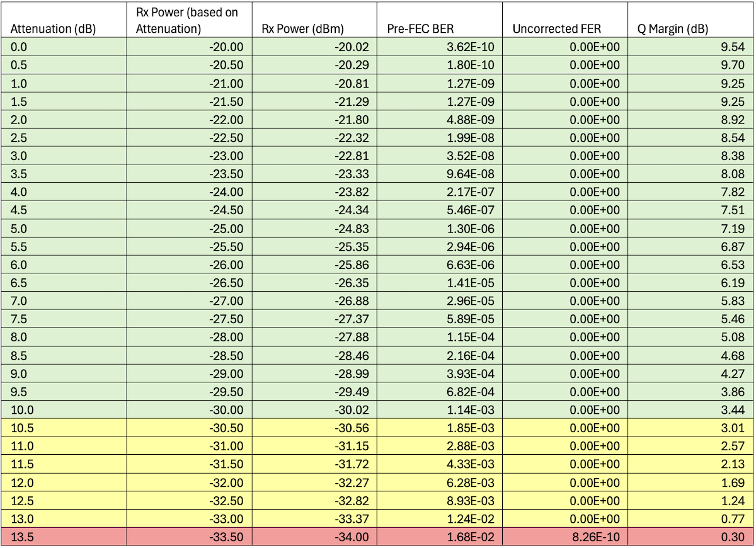The height and width of the screenshot is (548, 756).
Task: Select the based-on-attenuation value -24.00
Action: (x=189, y=192)
